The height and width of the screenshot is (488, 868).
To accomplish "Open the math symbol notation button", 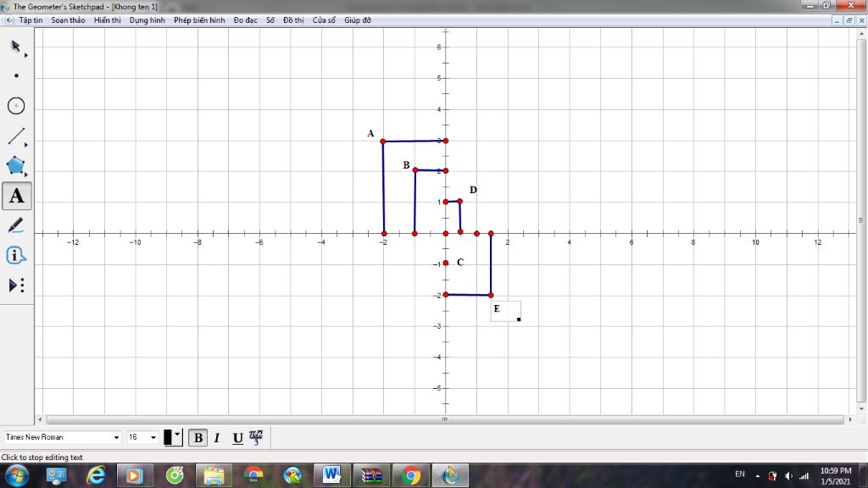I will pyautogui.click(x=256, y=438).
